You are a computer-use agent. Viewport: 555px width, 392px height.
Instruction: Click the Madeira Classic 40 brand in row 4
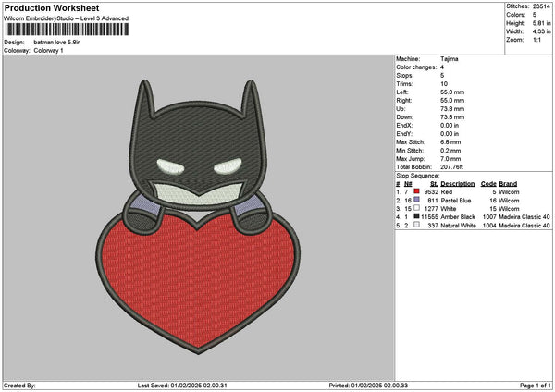click(527, 216)
